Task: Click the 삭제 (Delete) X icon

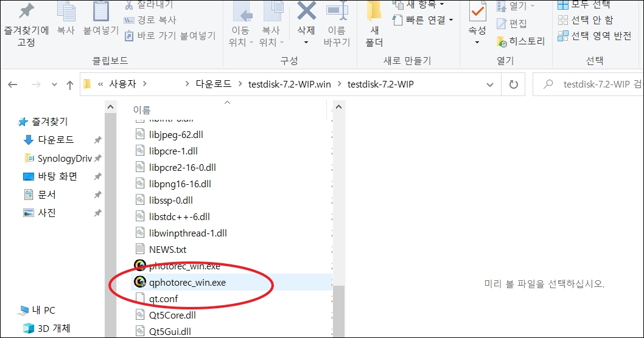Action: 306,12
